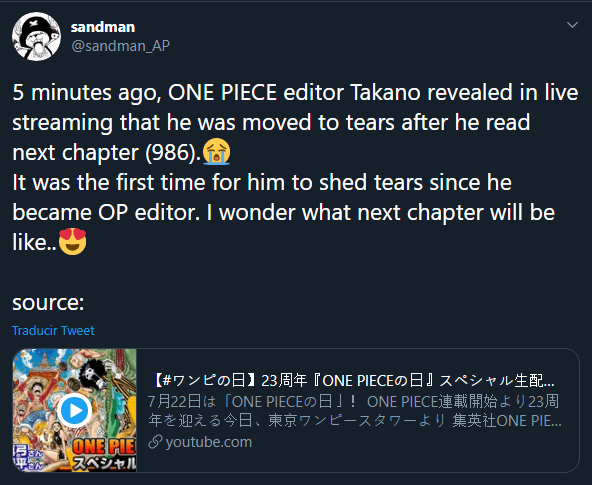The height and width of the screenshot is (485, 592).
Task: Click the ONE PIECE logo on thumbnail
Action: pos(104,446)
